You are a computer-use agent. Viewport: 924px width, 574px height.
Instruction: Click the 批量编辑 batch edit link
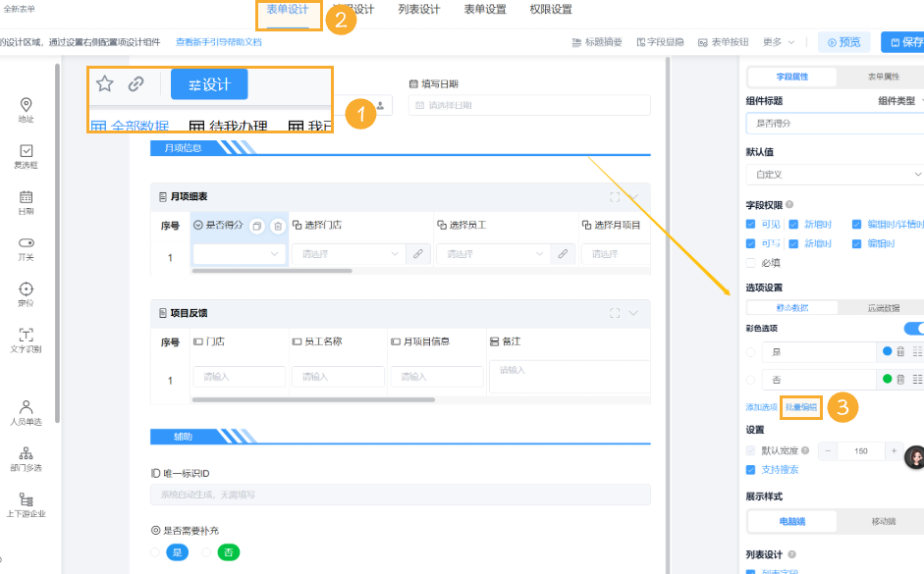800,405
